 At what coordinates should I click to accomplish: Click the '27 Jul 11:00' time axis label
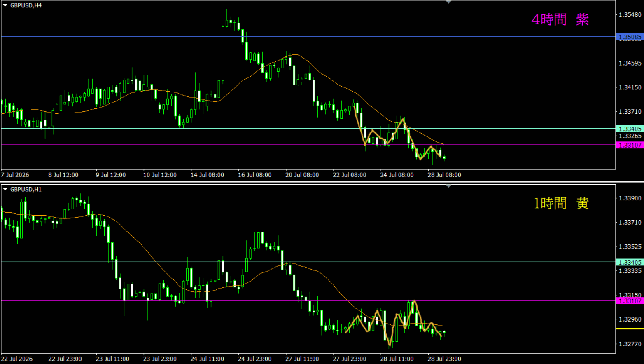[x=302, y=359]
